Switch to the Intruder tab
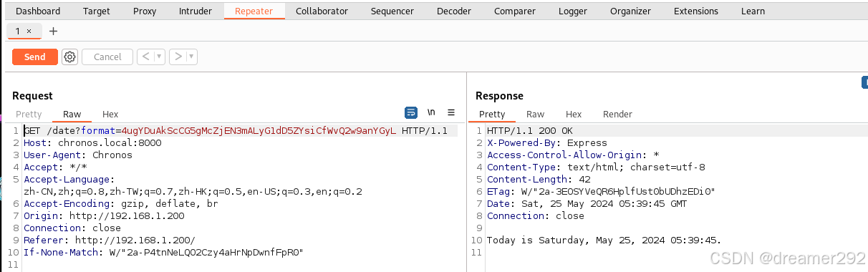The width and height of the screenshot is (868, 272). coord(196,11)
